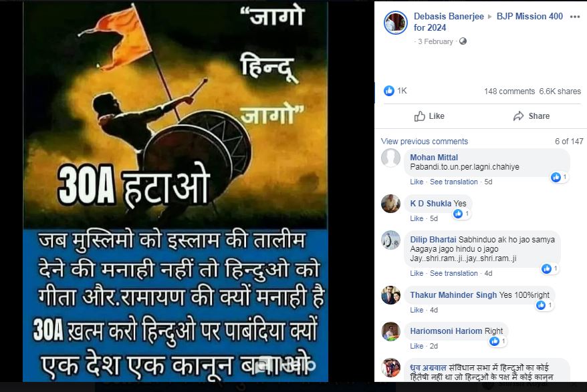This screenshot has width=587, height=392.
Task: Click the 3 February post timestamp
Action: (435, 41)
